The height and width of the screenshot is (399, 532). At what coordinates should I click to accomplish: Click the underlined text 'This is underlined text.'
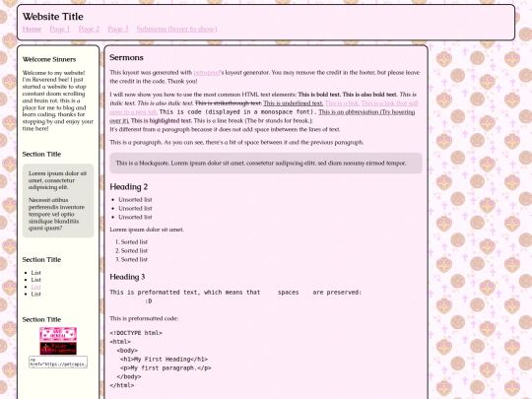click(x=294, y=103)
